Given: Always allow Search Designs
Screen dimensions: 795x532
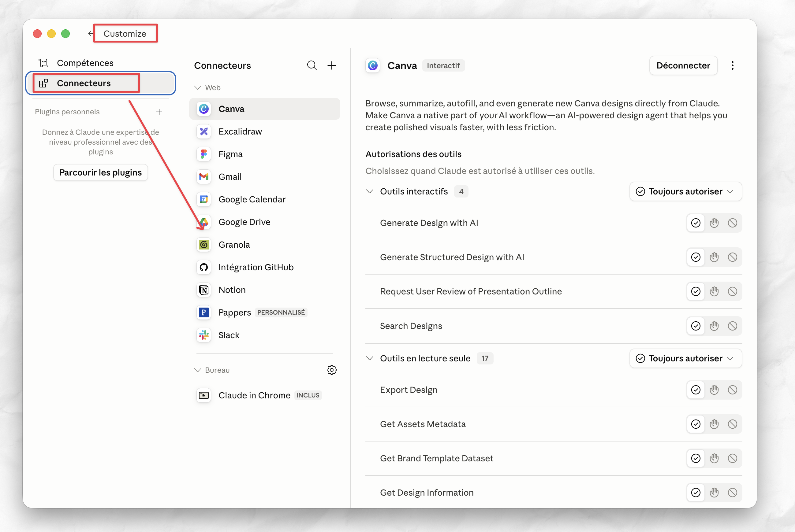Looking at the screenshot, I should pyautogui.click(x=696, y=326).
